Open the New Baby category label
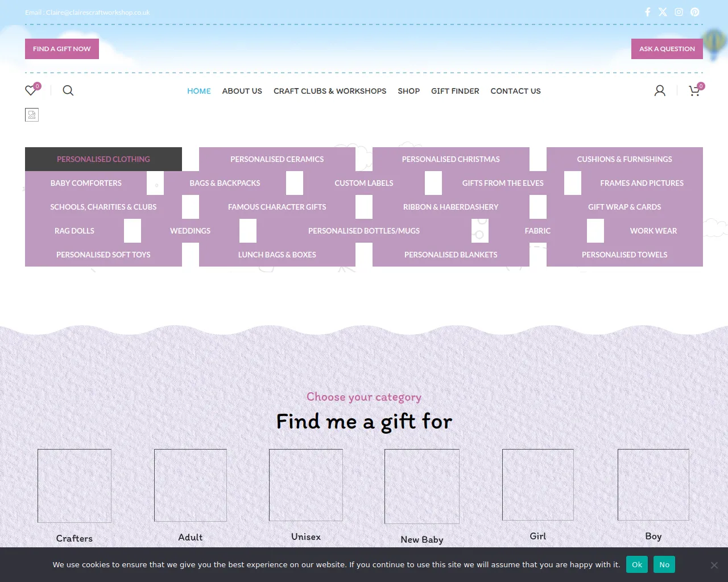This screenshot has width=728, height=582. [x=422, y=539]
